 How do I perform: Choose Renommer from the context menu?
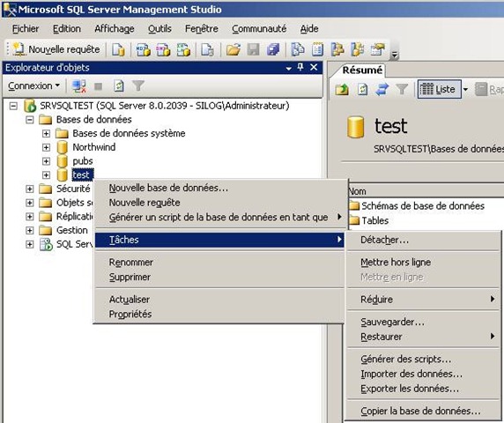pos(219,262)
